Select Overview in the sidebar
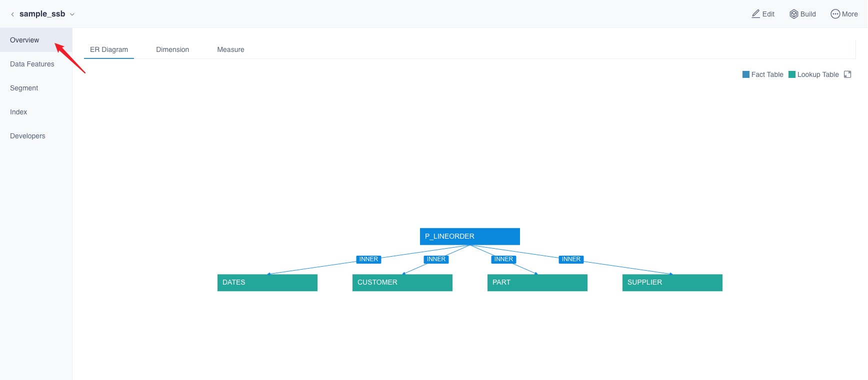 click(x=24, y=40)
